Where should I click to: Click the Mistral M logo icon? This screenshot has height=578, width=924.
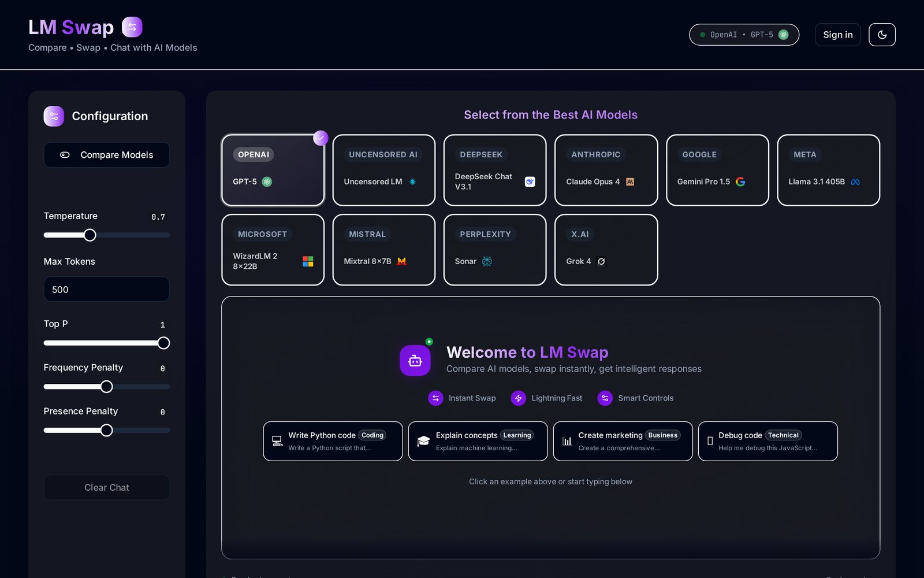click(402, 261)
